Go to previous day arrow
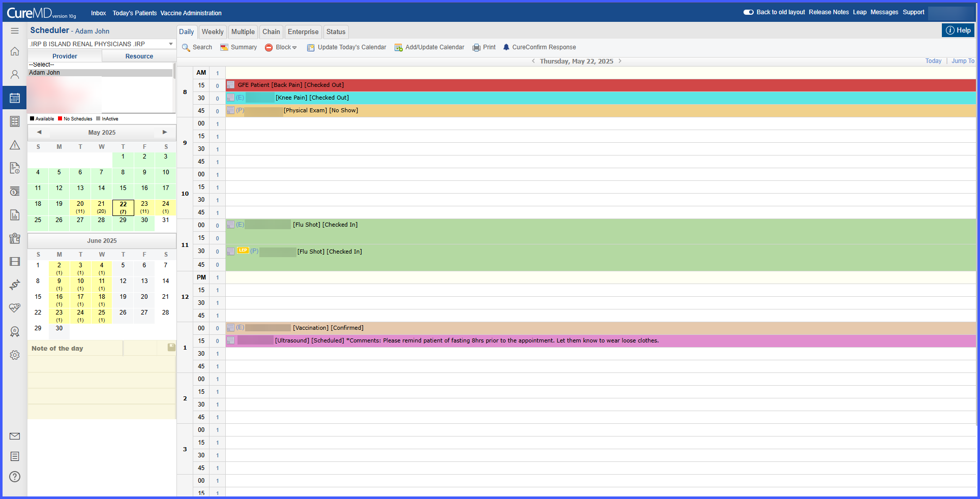980x499 pixels. (x=533, y=61)
